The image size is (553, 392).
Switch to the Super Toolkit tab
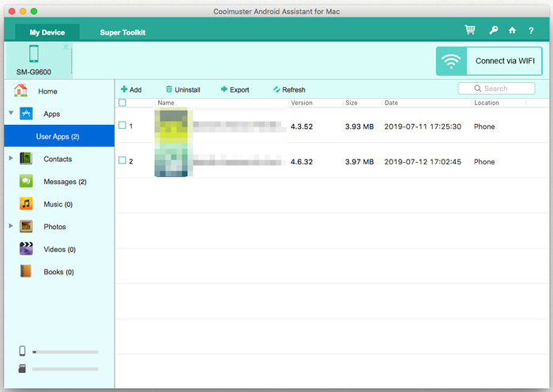point(122,32)
